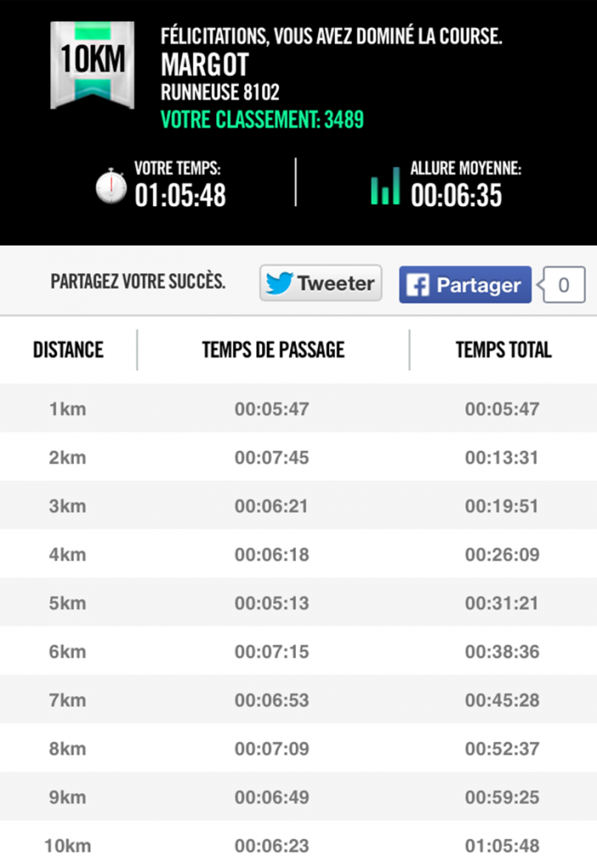
Task: Select the 5km split row
Action: pos(298,604)
